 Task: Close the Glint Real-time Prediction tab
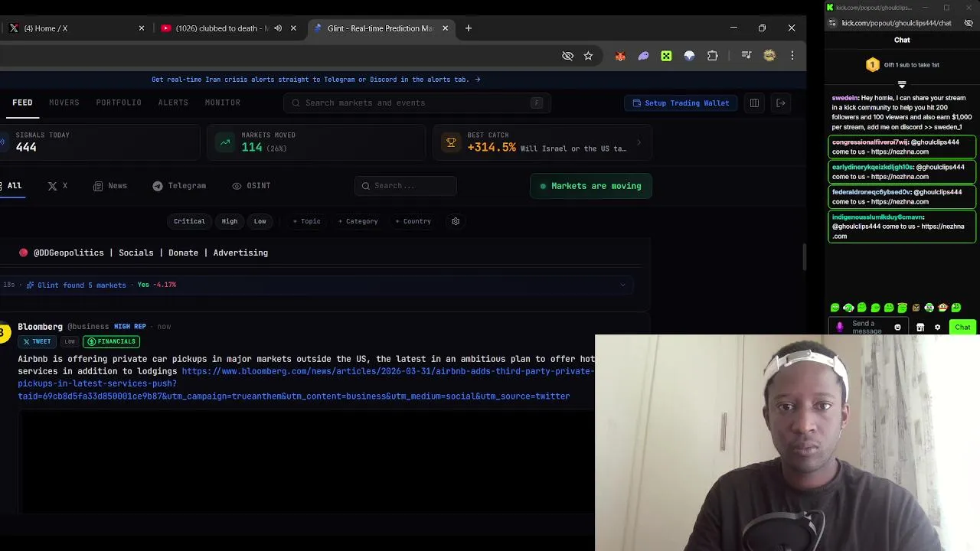pos(445,28)
